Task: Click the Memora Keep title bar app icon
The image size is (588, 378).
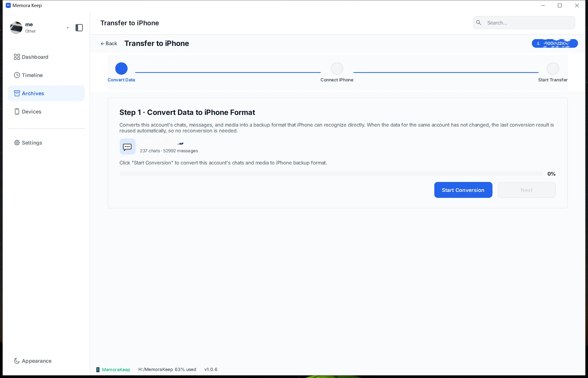Action: (x=8, y=5)
